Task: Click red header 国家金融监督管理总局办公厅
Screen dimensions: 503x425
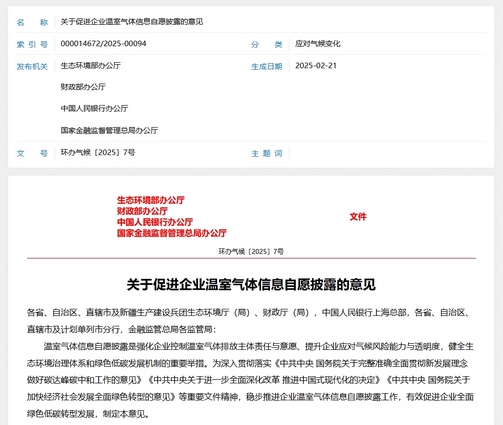Action: [x=172, y=233]
